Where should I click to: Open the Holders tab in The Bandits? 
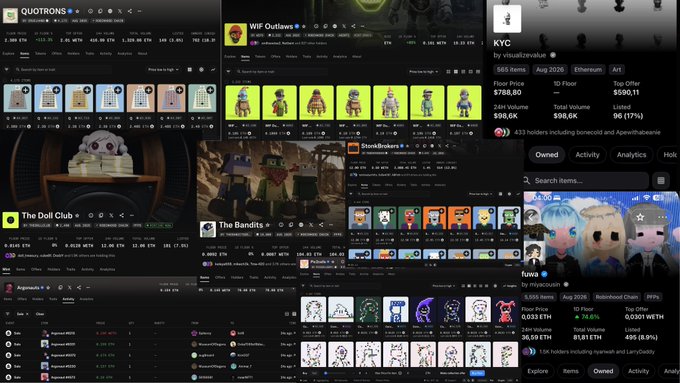point(237,278)
